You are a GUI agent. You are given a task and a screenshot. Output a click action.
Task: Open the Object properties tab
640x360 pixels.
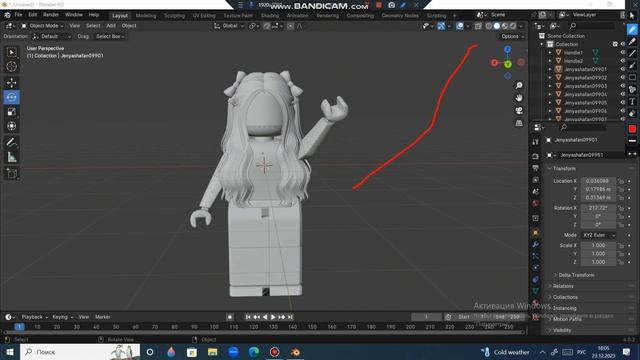pyautogui.click(x=536, y=233)
